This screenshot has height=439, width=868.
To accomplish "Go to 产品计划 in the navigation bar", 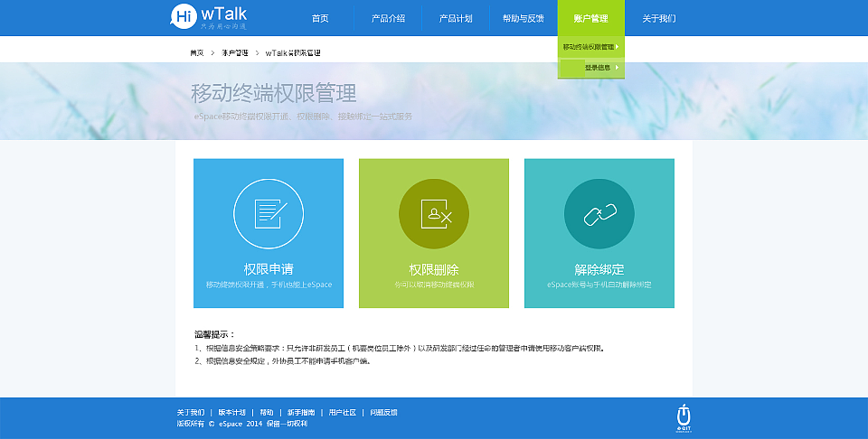I will pos(456,18).
